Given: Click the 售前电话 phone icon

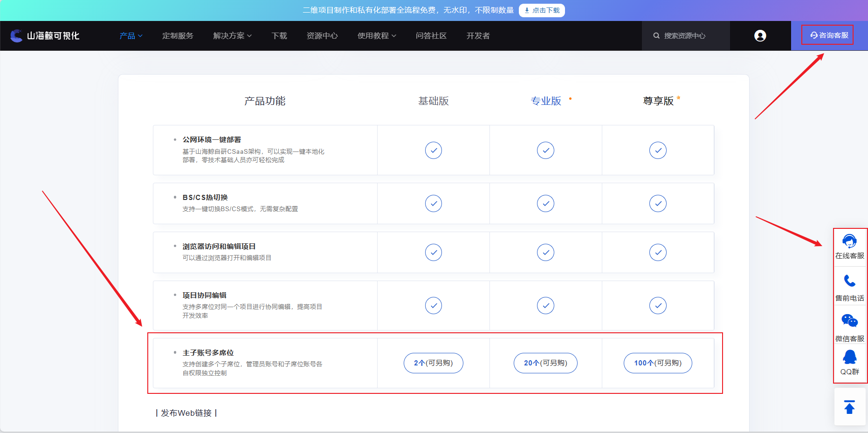Looking at the screenshot, I should [849, 281].
